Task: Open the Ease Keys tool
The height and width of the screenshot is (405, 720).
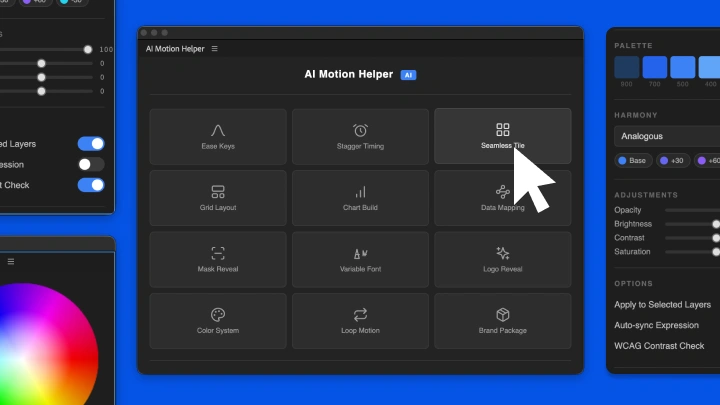Action: (218, 136)
